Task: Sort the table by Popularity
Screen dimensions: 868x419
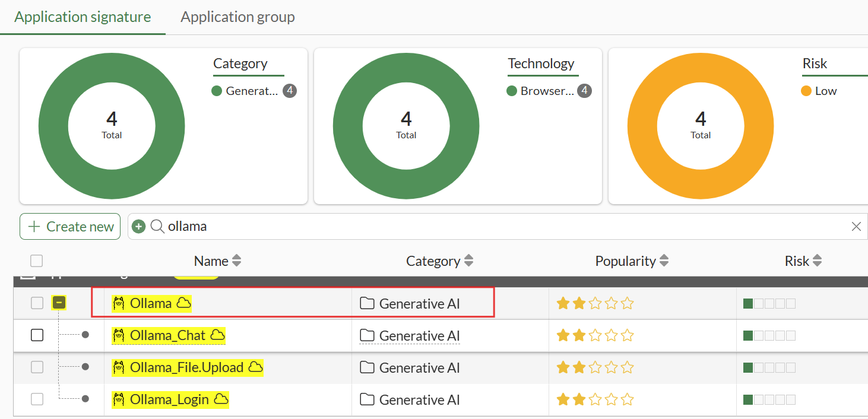Action: (x=632, y=261)
